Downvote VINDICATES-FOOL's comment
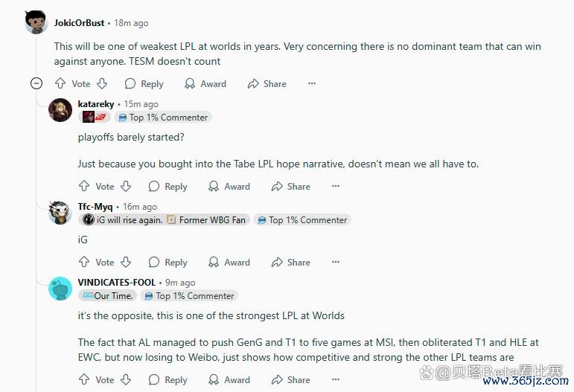Screen dimensions: 574x392 point(127,379)
